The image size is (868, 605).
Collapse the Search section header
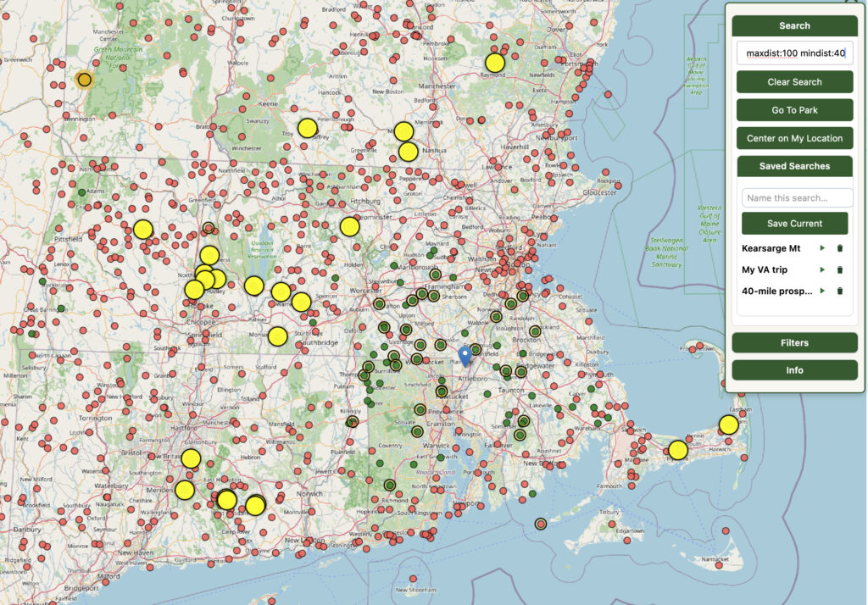pyautogui.click(x=794, y=25)
